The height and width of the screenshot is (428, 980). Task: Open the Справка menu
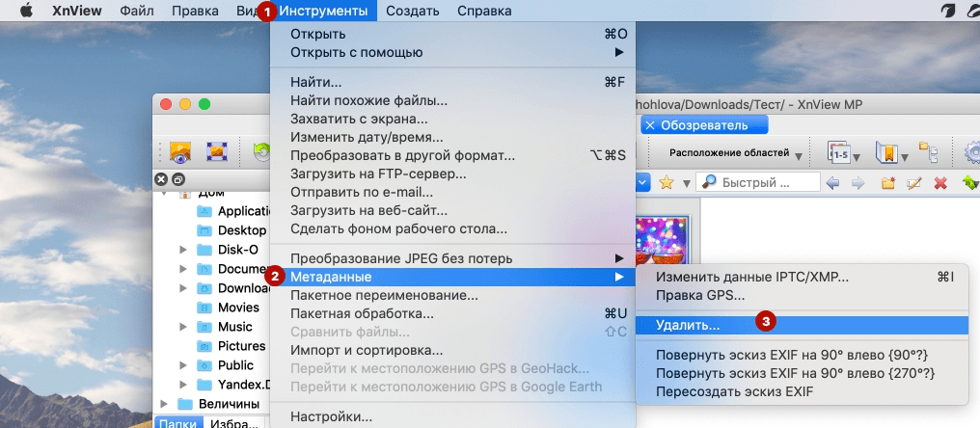pos(484,11)
